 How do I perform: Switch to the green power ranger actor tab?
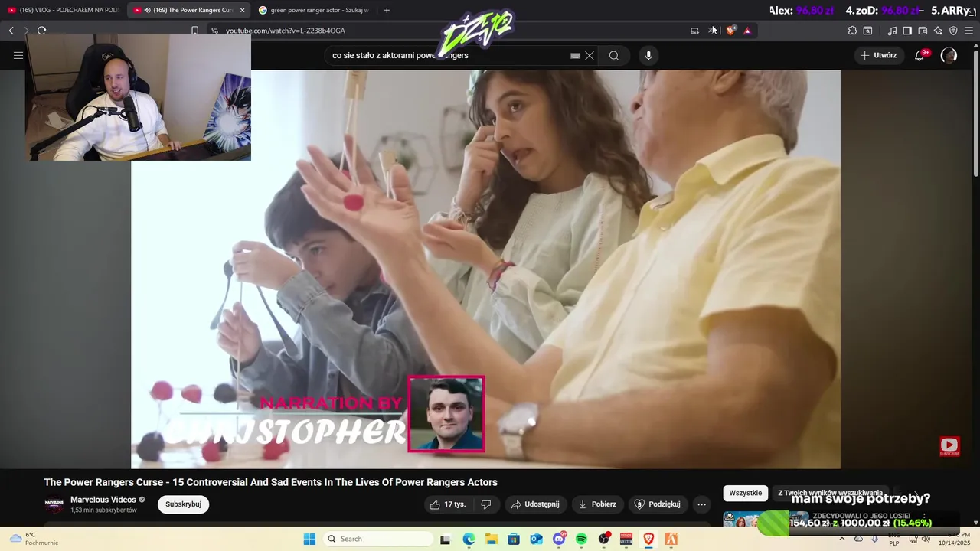[x=314, y=10]
